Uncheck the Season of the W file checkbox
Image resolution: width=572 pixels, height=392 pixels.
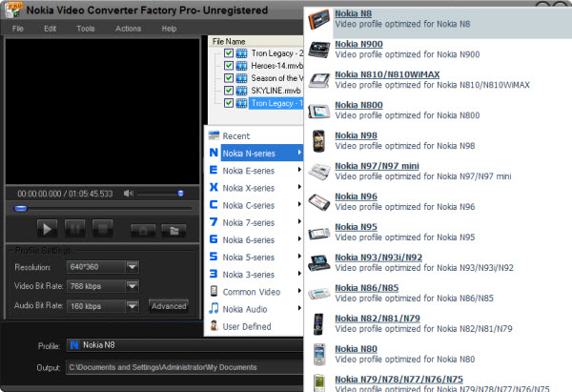tap(229, 78)
